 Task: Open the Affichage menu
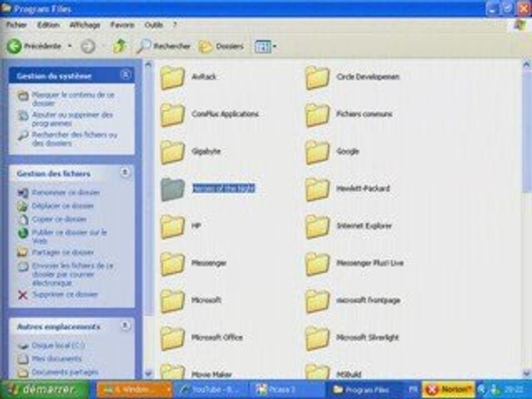pos(85,25)
